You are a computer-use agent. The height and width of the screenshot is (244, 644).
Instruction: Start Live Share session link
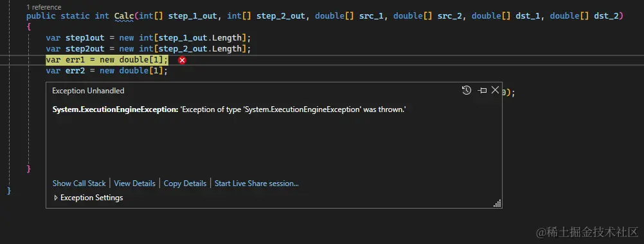click(x=256, y=183)
